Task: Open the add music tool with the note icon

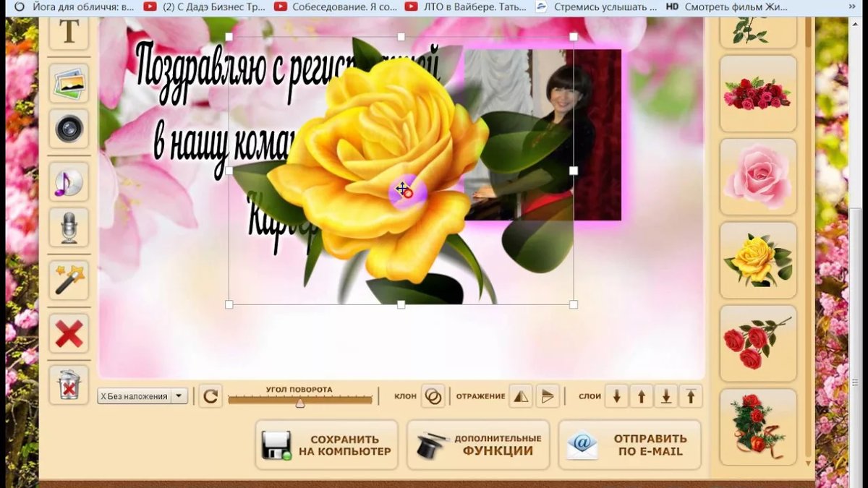Action: click(69, 181)
